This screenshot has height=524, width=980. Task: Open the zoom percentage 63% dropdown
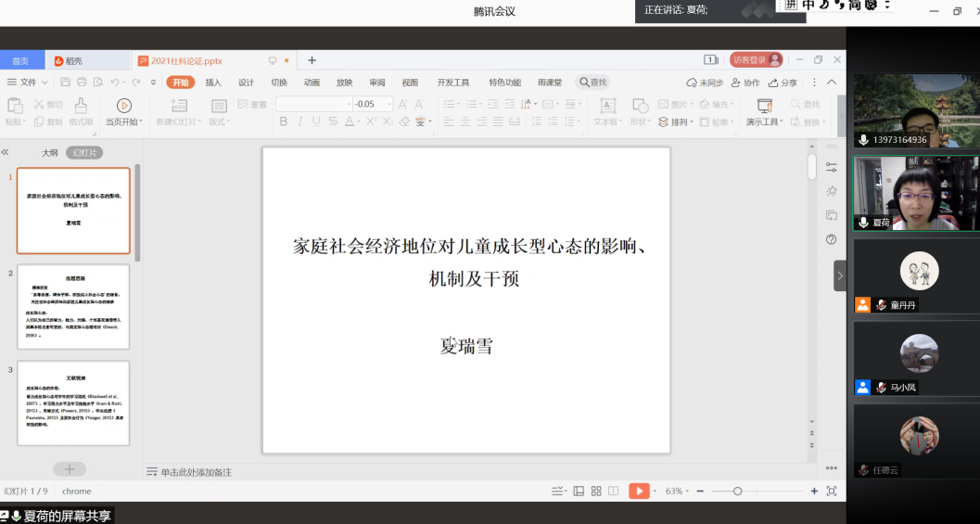(680, 491)
